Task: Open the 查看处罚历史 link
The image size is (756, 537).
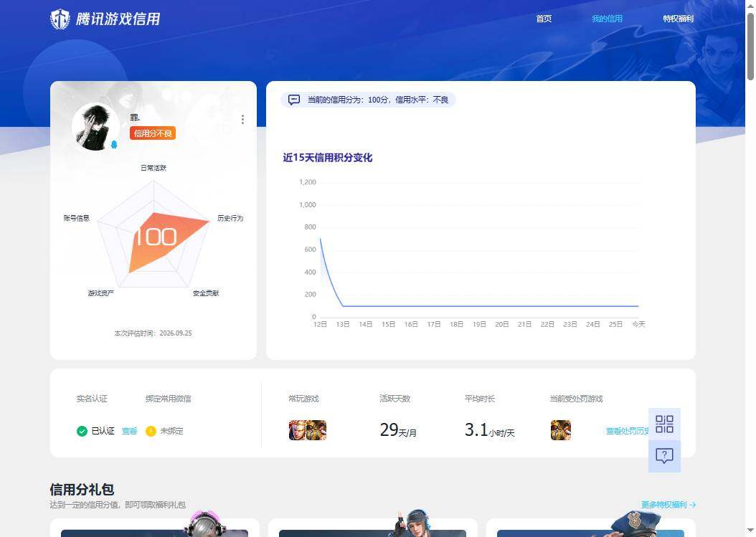Action: click(x=628, y=431)
